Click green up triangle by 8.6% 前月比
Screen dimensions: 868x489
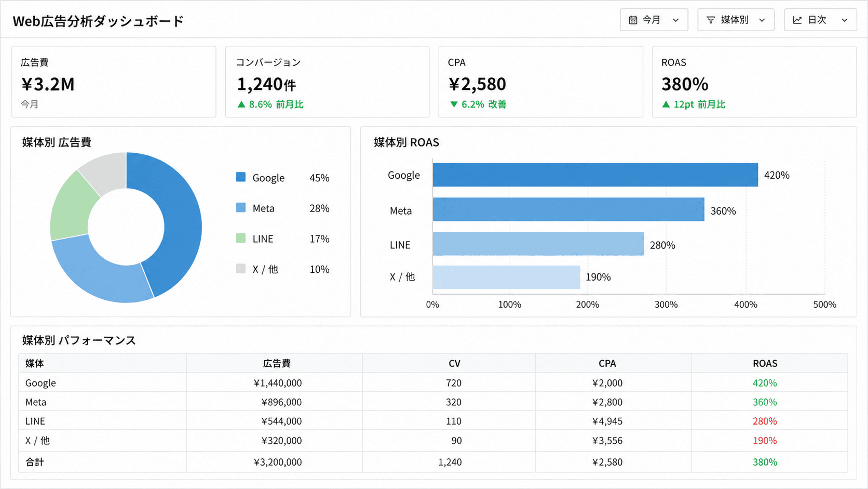pos(241,104)
